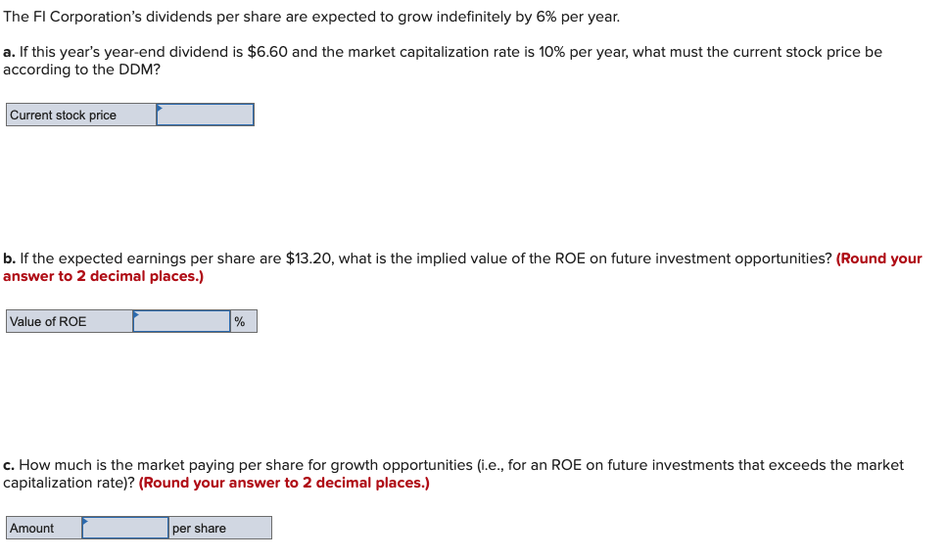Click blue triangle marker in stock price field
The height and width of the screenshot is (560, 947).
(x=160, y=108)
